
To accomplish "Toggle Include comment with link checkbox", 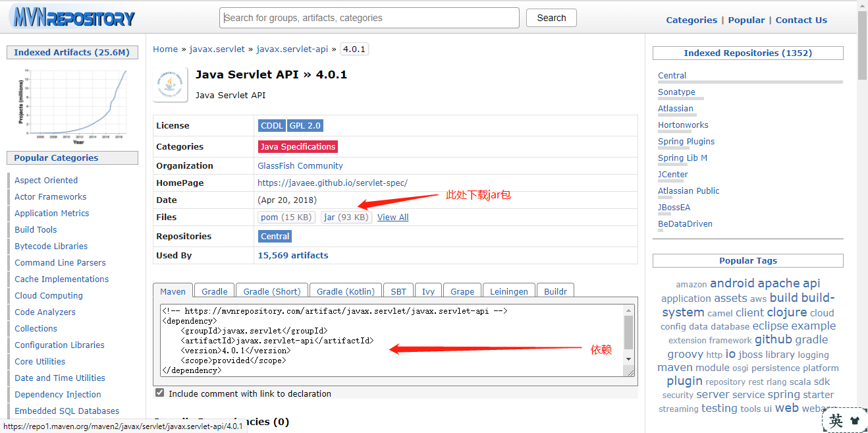I will pos(159,393).
